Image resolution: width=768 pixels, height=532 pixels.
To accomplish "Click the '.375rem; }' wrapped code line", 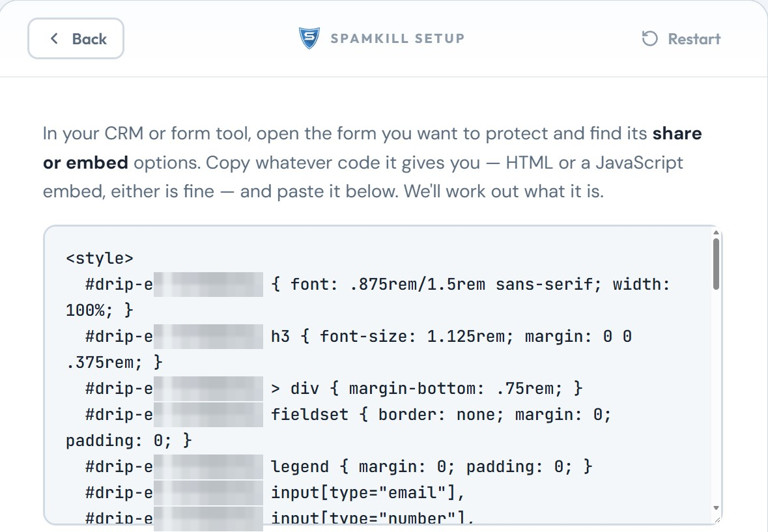I will [114, 362].
